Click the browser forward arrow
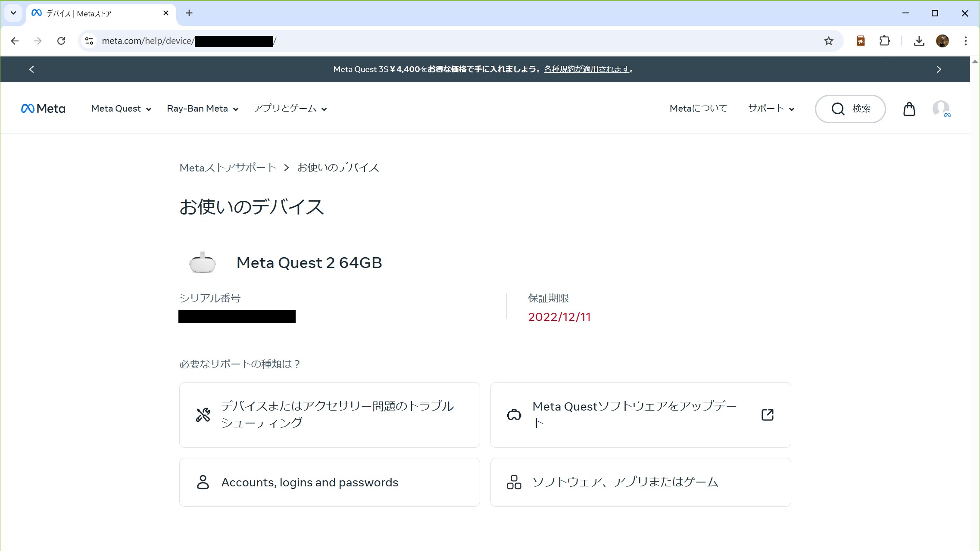Image resolution: width=980 pixels, height=551 pixels. [x=38, y=41]
